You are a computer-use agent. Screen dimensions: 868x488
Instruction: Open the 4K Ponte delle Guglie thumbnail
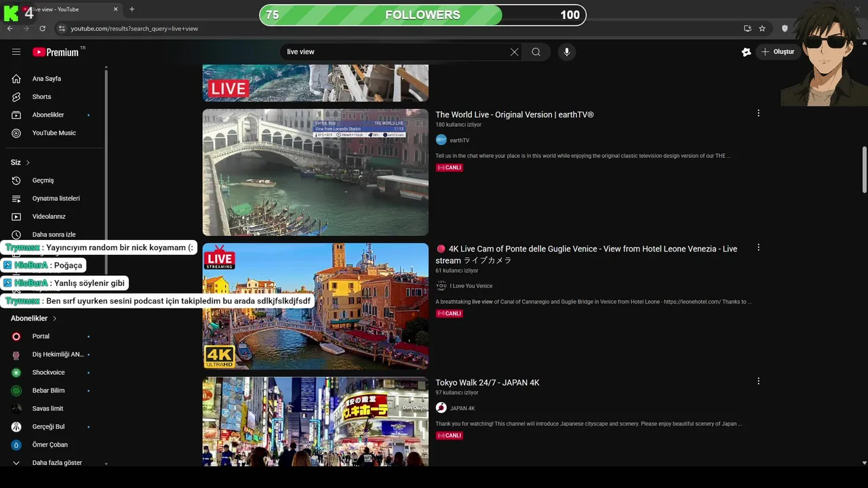[x=315, y=306]
